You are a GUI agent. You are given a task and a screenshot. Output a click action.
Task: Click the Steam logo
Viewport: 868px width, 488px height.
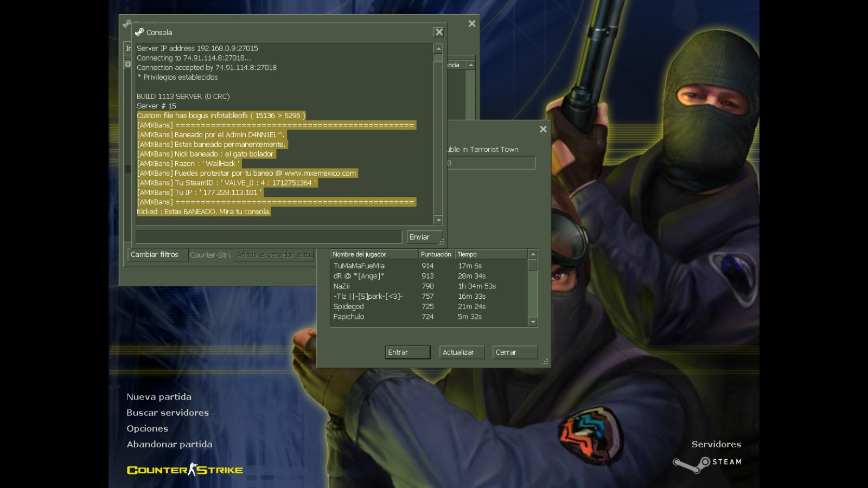pyautogui.click(x=707, y=464)
